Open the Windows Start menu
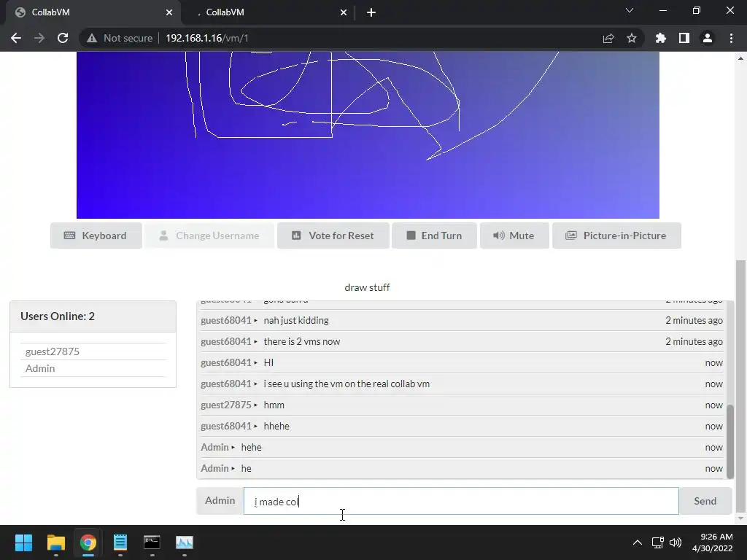The image size is (747, 560). pos(23,542)
